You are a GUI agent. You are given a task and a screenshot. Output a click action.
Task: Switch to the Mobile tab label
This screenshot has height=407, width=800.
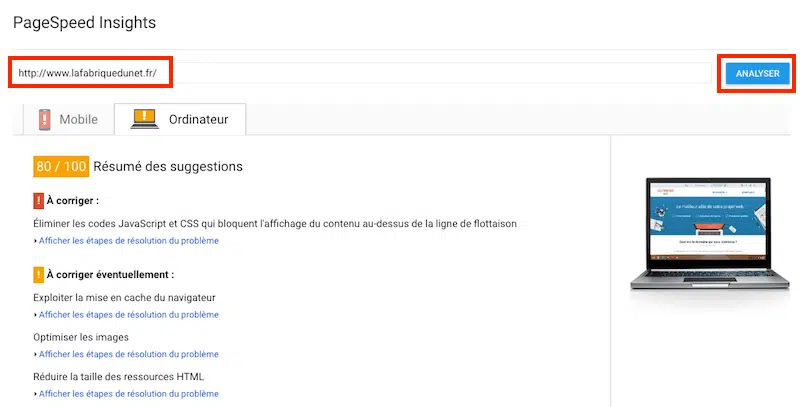point(78,120)
